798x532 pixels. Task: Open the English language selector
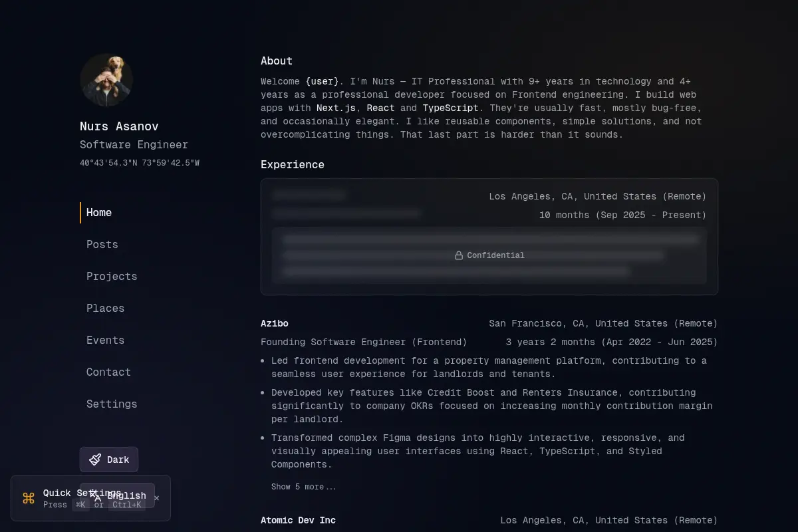(x=117, y=495)
